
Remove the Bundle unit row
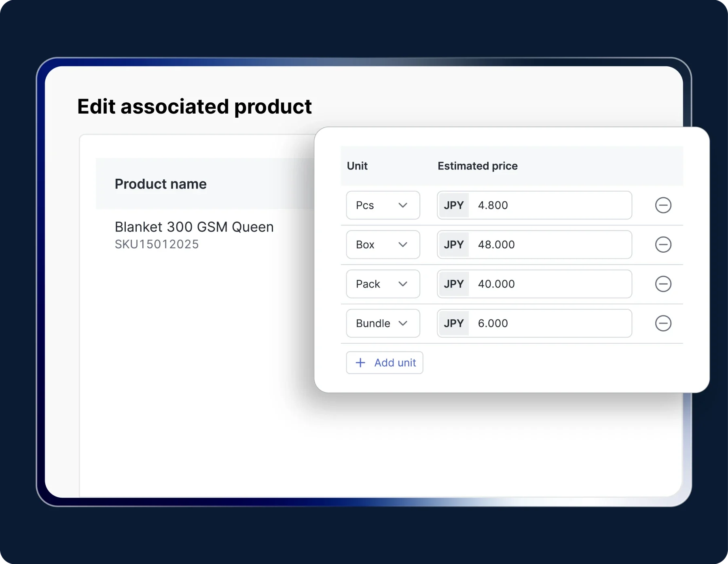coord(663,323)
